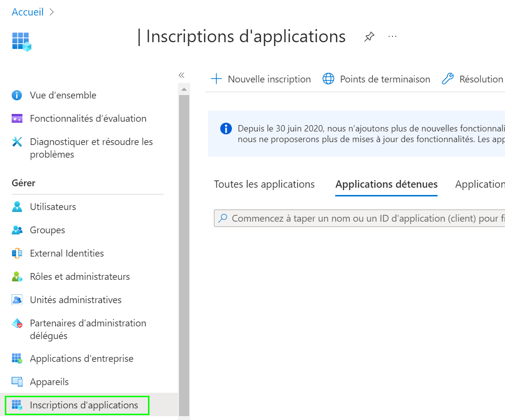Collapse the sidebar with double chevron

coord(181,75)
